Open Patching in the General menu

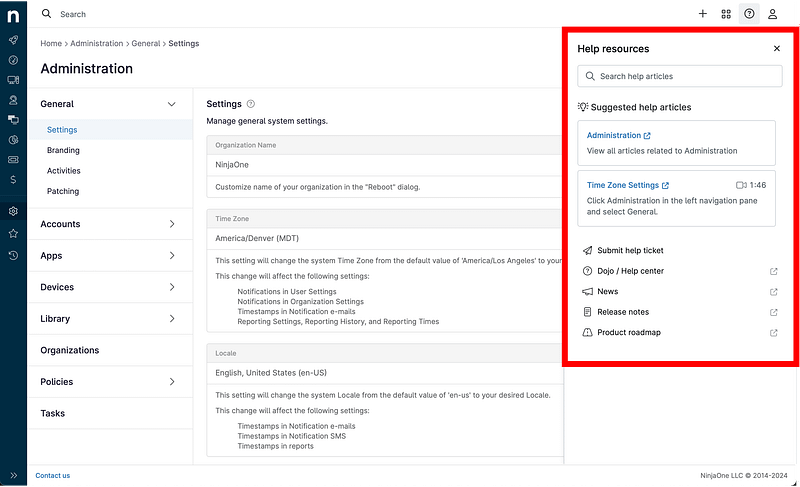(63, 191)
